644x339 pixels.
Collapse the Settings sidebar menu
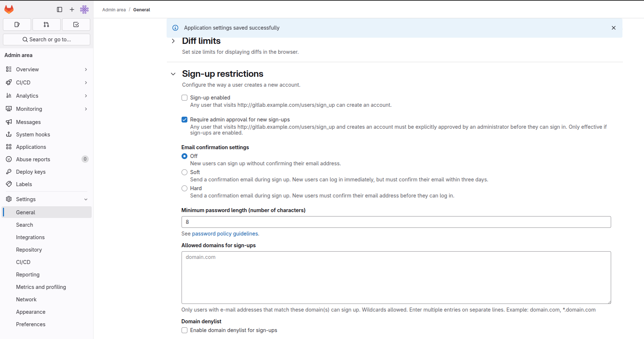click(47, 199)
